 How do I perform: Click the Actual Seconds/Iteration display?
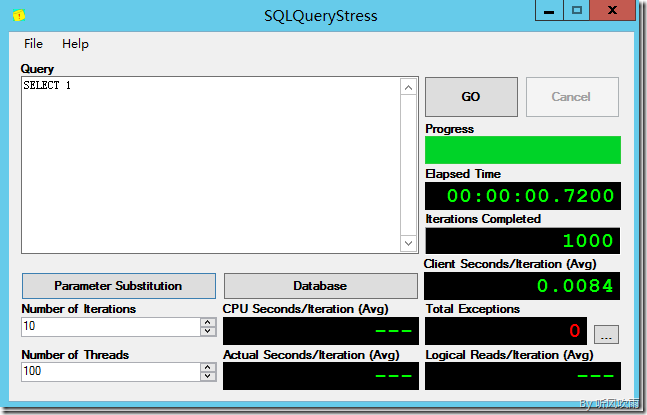coord(321,376)
